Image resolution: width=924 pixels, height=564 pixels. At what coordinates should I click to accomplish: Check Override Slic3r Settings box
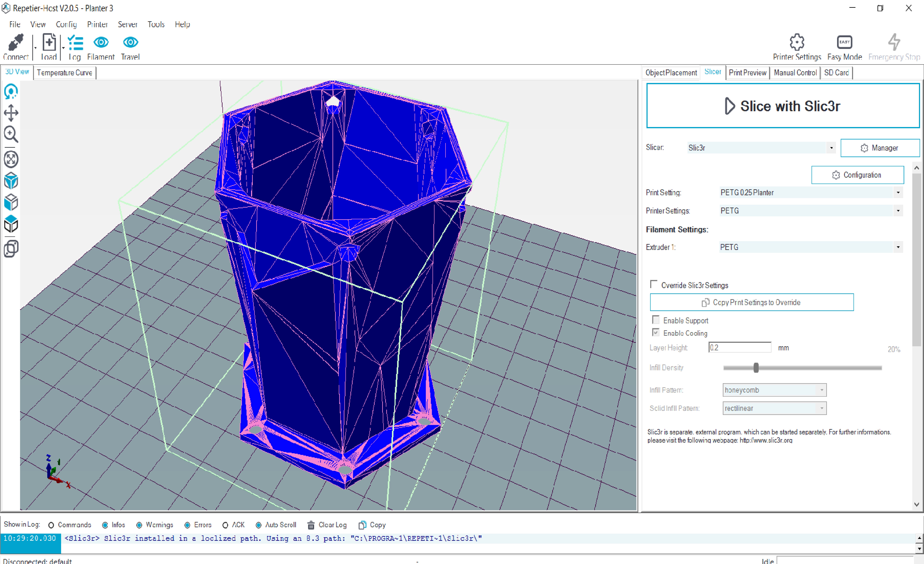click(x=654, y=284)
